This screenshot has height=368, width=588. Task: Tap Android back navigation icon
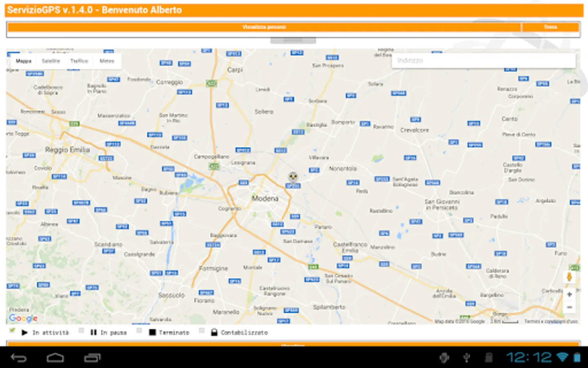pos(18,358)
